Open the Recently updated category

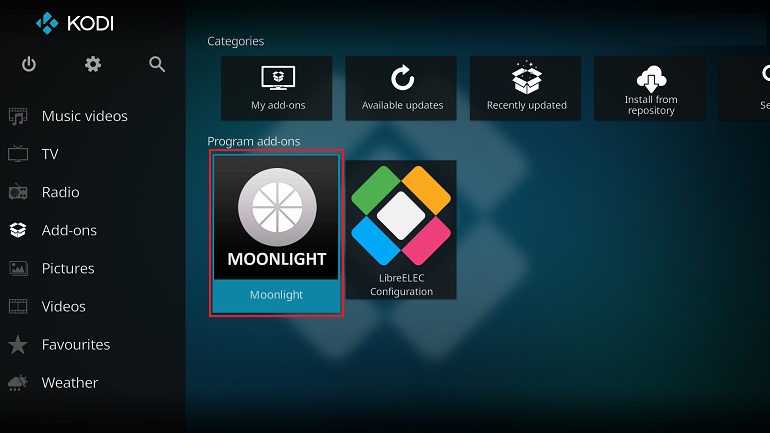(525, 88)
